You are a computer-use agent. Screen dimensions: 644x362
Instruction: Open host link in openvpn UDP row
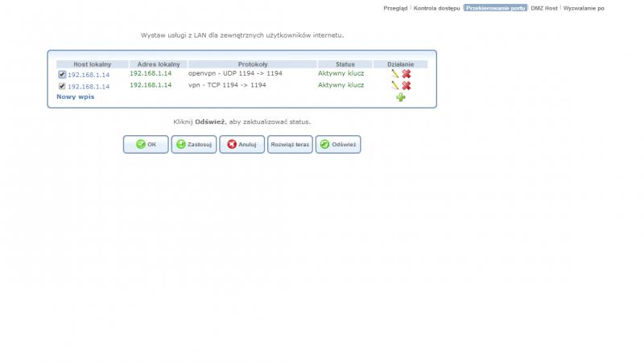pyautogui.click(x=89, y=75)
